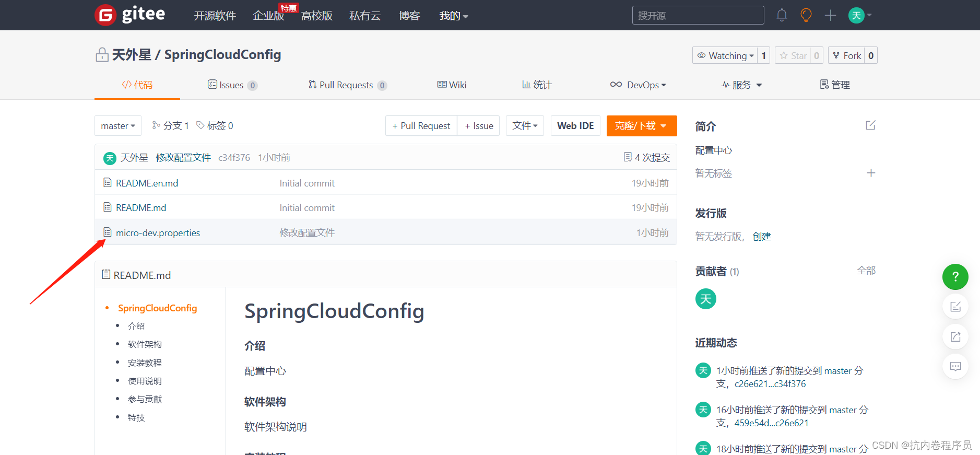Click the + Issue button
This screenshot has height=455, width=980.
[479, 126]
